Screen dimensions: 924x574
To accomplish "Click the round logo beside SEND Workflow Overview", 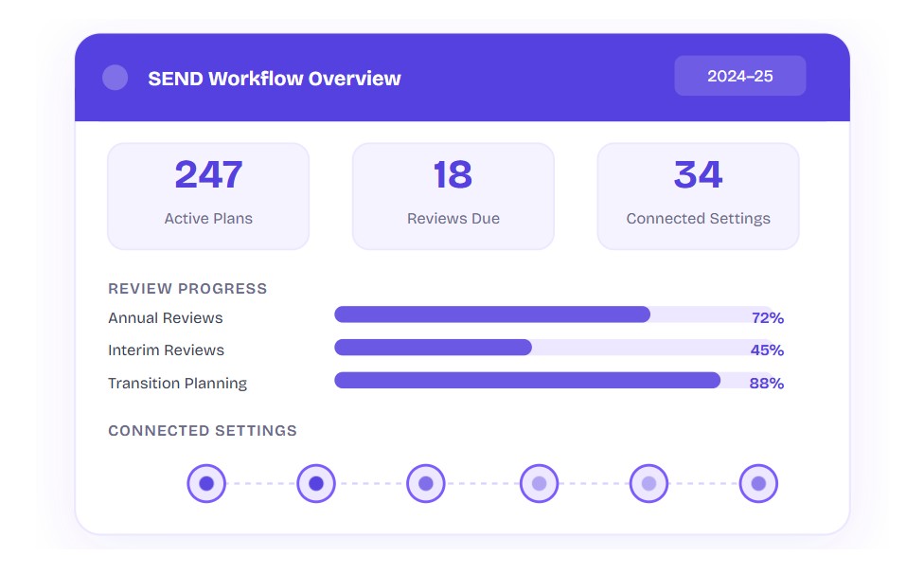I will [x=115, y=78].
